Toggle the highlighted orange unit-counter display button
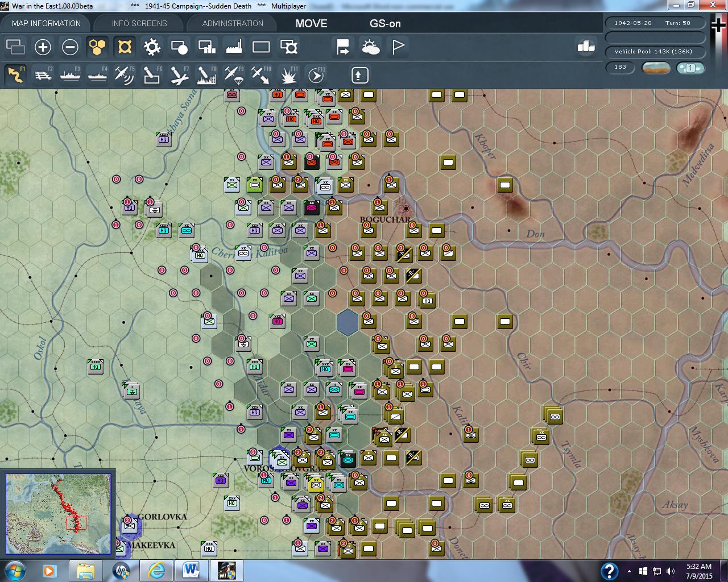 tap(125, 47)
